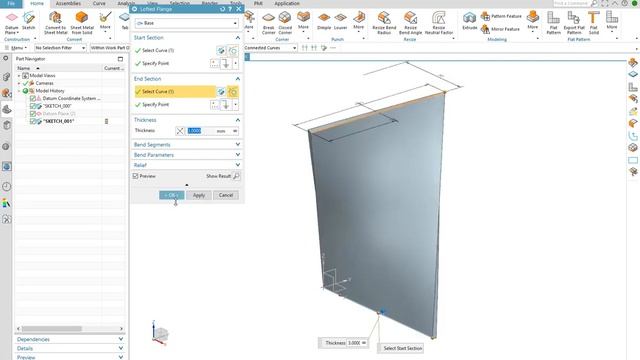Collapse the End Section group
640x360 pixels.
(x=238, y=79)
